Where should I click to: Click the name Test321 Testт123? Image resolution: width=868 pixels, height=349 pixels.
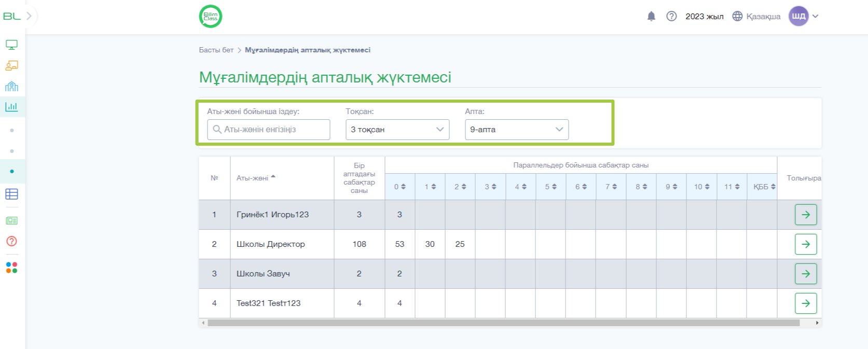coord(268,303)
